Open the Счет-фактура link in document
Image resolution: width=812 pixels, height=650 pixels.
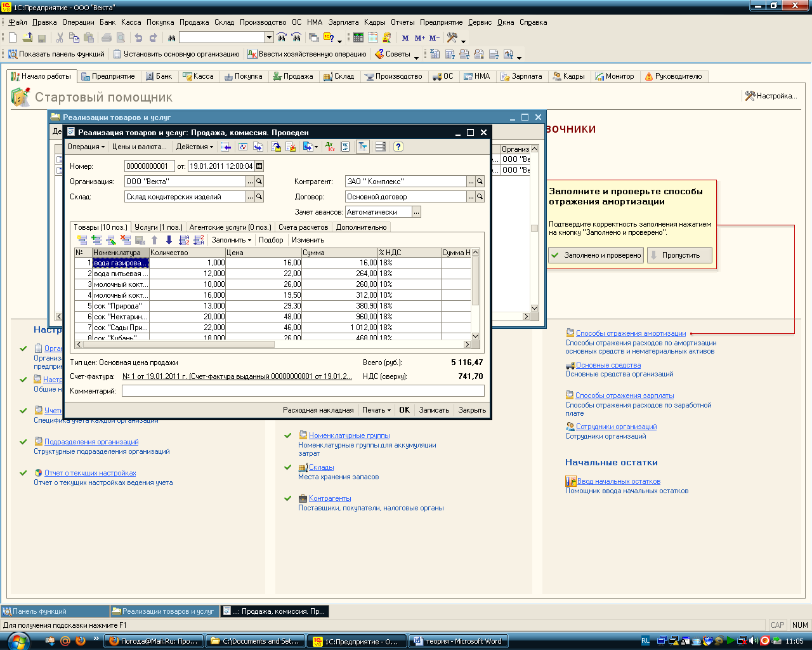(x=237, y=376)
